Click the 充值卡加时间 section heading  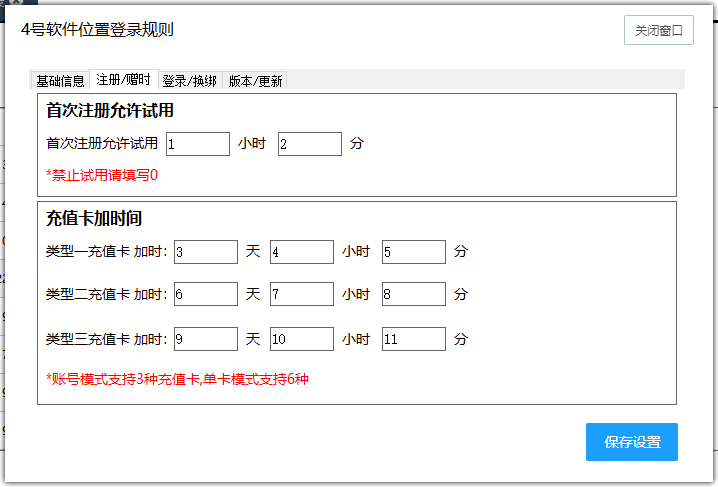[94, 218]
